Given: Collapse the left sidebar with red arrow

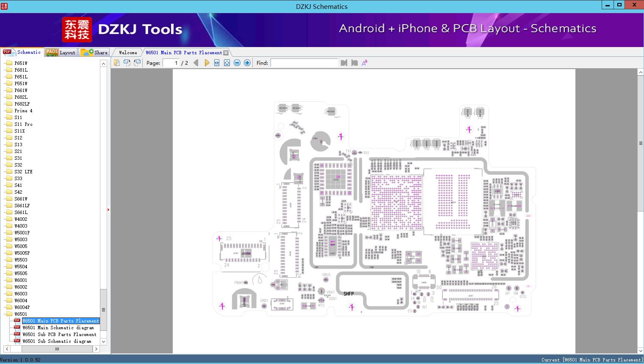Looking at the screenshot, I should point(108,209).
